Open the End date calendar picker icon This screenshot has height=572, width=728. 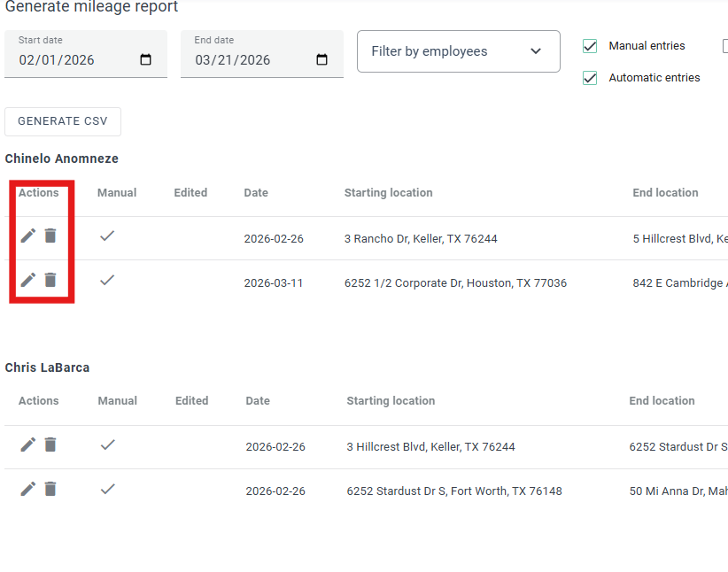coord(322,60)
